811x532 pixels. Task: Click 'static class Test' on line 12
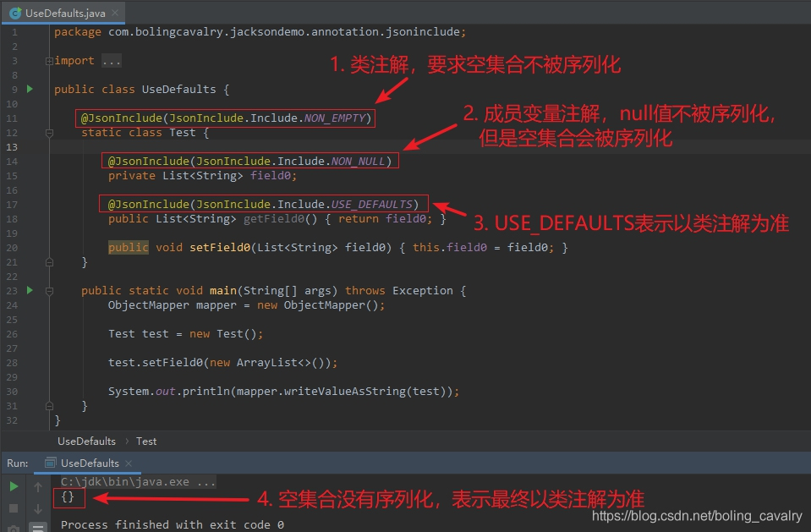coord(139,133)
